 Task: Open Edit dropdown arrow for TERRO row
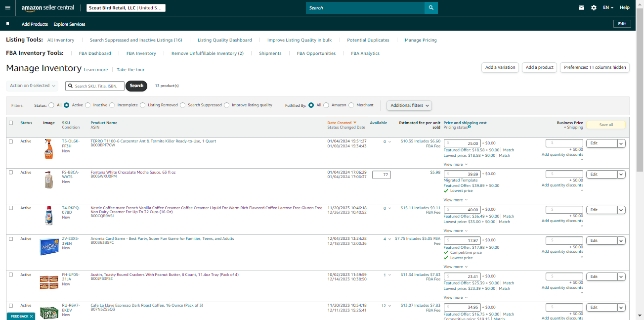(x=621, y=143)
